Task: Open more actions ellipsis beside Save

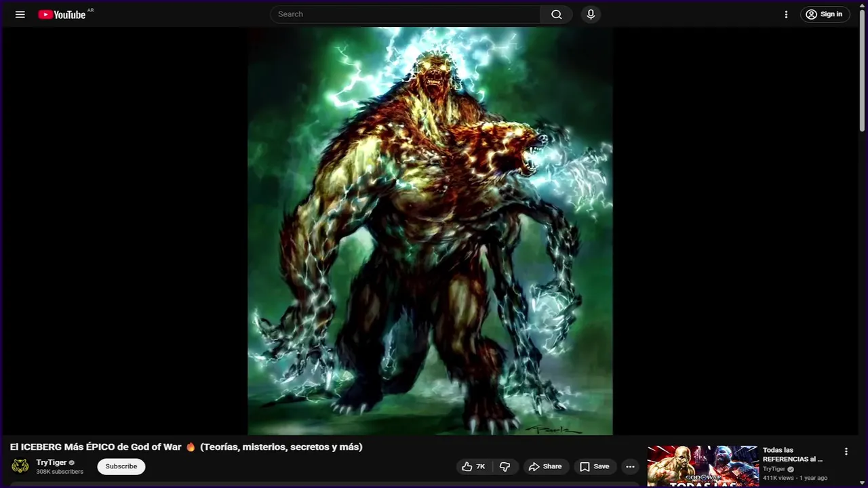Action: [x=630, y=466]
